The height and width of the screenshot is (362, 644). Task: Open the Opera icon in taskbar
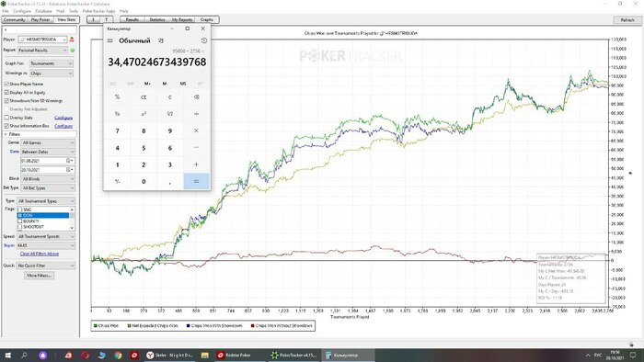[86, 355]
